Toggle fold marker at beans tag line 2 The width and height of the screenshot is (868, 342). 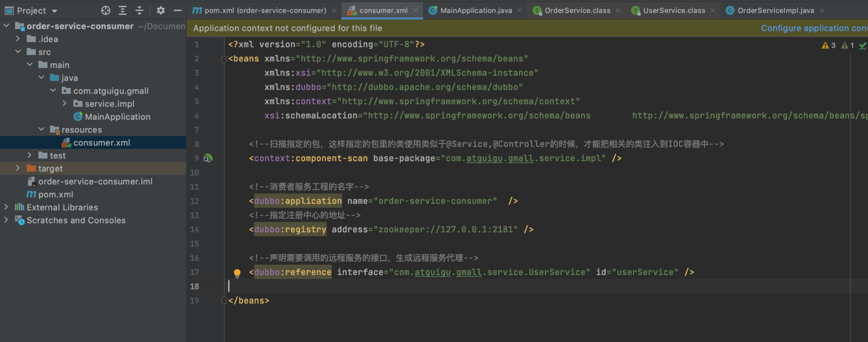pos(224,59)
